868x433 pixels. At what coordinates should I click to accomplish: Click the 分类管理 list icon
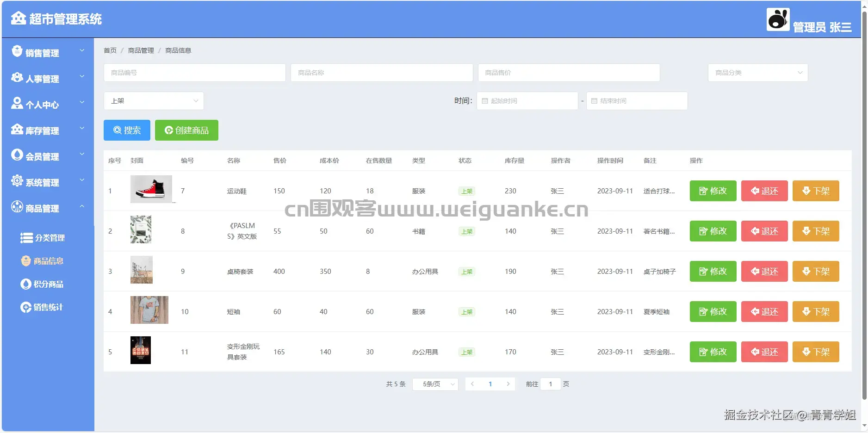(x=26, y=238)
